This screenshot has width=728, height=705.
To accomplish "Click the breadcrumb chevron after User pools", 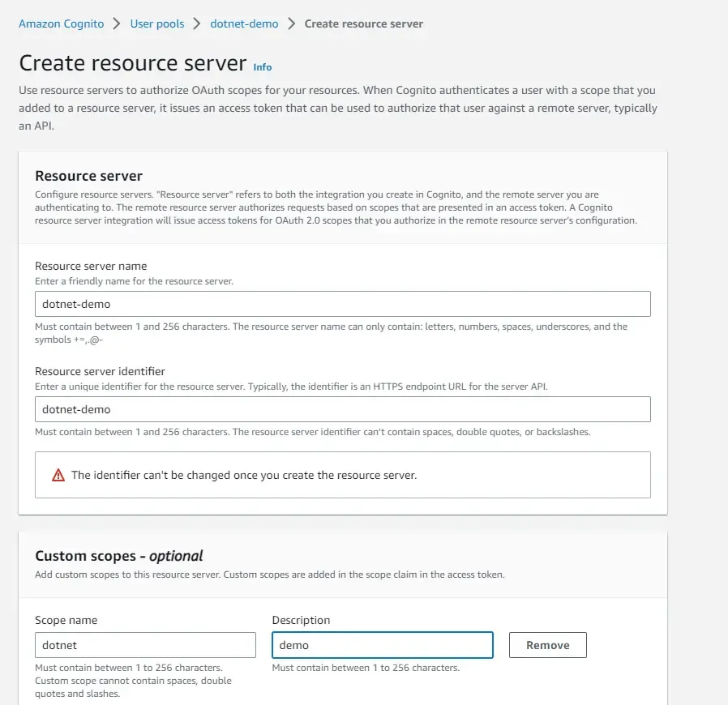I will click(199, 23).
